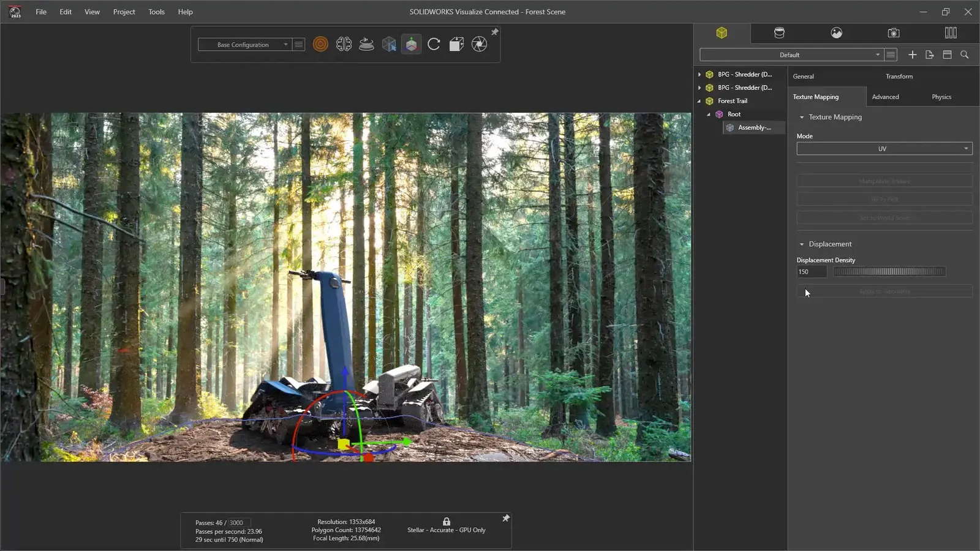Click the Forest Trail model cube icon
Viewport: 980px width, 551px height.
coord(709,101)
